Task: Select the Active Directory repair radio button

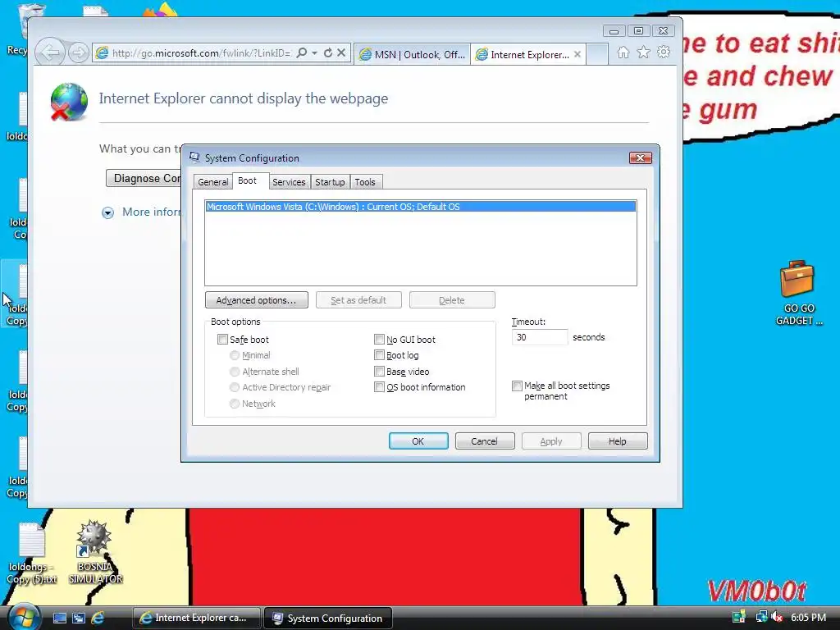Action: [234, 387]
